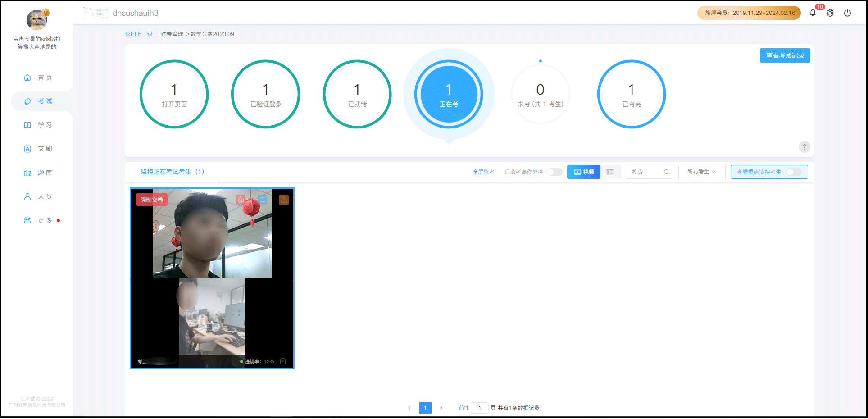868x419 pixels.
Task: Click the power logout icon
Action: click(847, 13)
